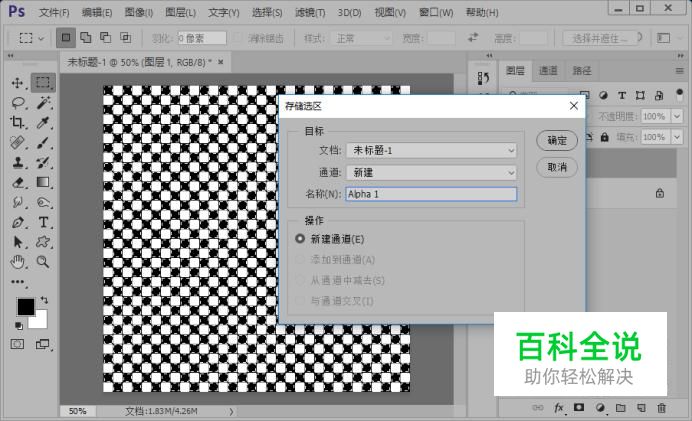Open the 图像(I) menu
This screenshot has height=421, width=692.
(x=139, y=13)
